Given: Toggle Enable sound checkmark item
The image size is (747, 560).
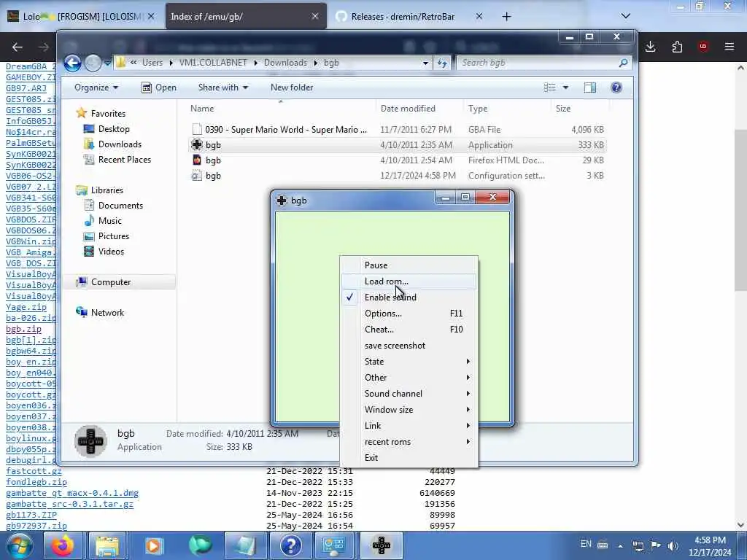Looking at the screenshot, I should pos(409,297).
